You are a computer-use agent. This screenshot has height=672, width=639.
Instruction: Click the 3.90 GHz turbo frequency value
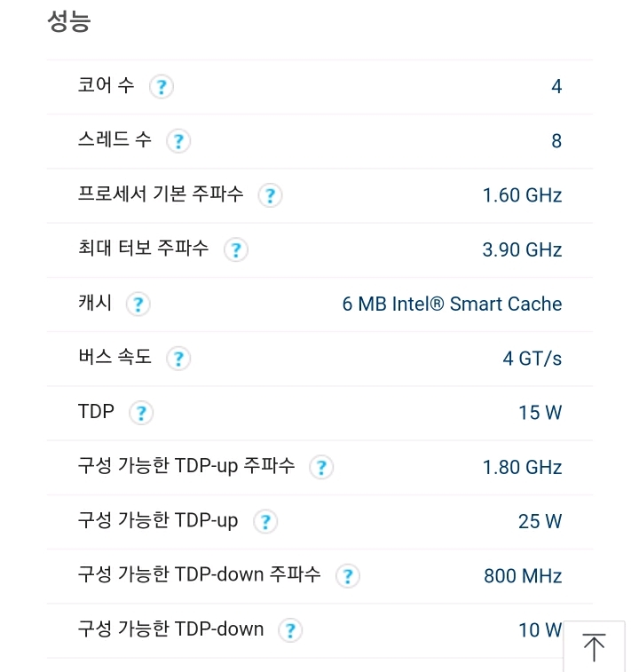[x=522, y=249]
